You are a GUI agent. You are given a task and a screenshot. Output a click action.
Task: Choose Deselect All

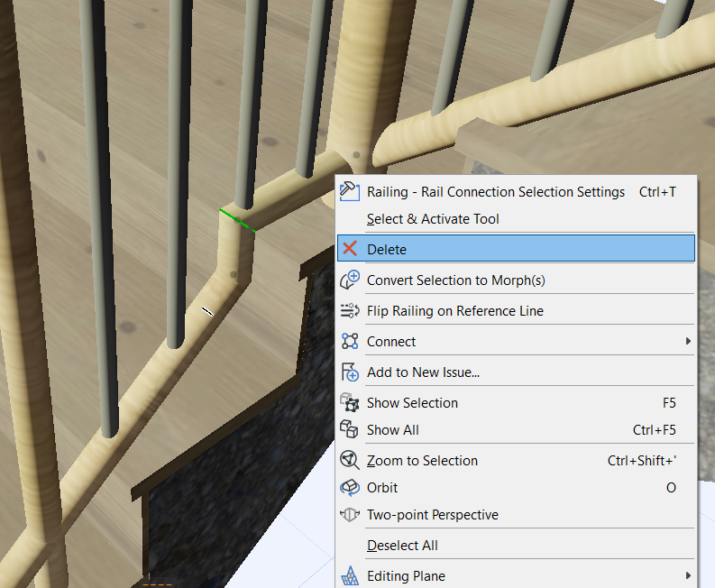point(516,545)
